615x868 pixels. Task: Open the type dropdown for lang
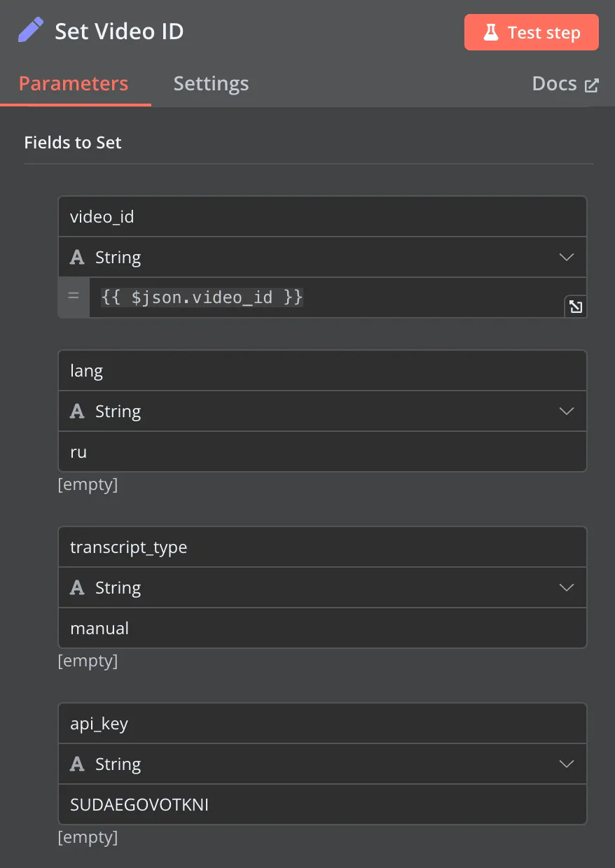pyautogui.click(x=566, y=411)
